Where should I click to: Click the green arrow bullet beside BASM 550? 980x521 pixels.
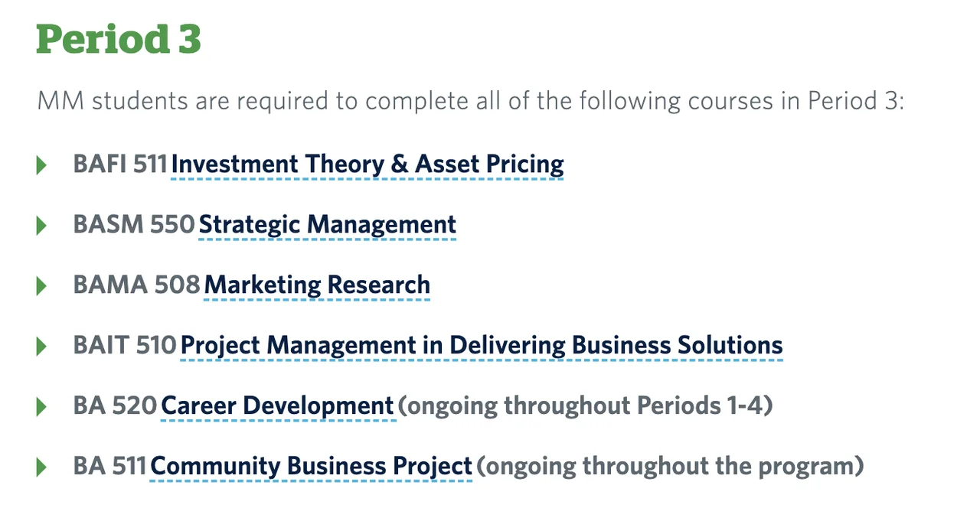click(42, 225)
